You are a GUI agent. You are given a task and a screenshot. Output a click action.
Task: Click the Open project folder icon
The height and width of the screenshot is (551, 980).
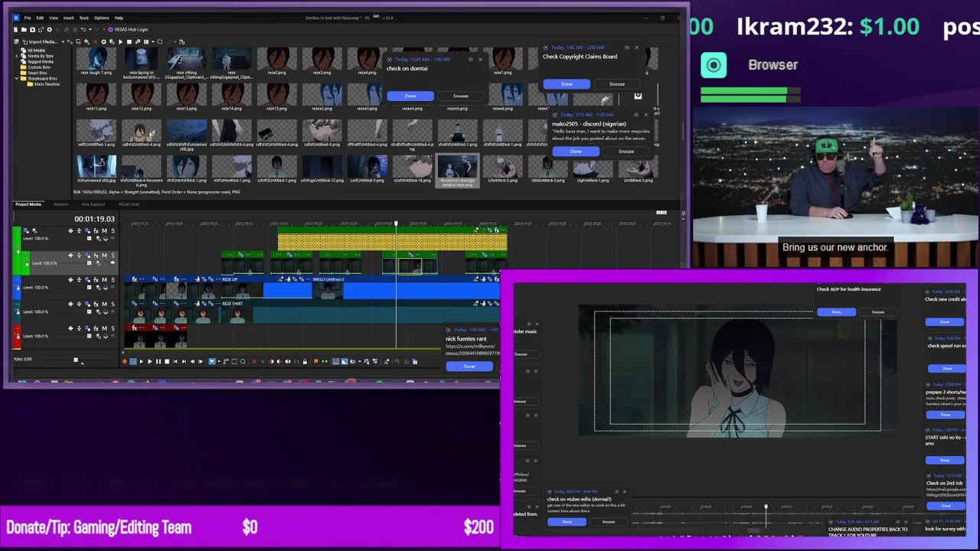click(24, 30)
